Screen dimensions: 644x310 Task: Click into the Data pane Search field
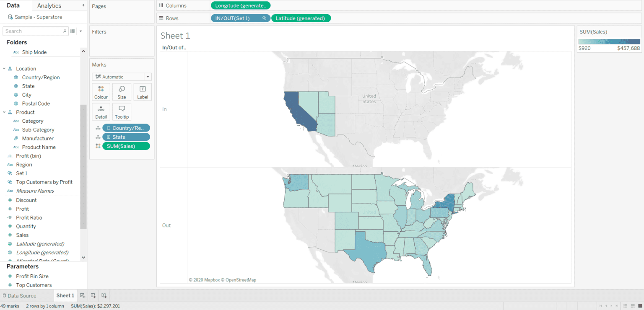33,31
